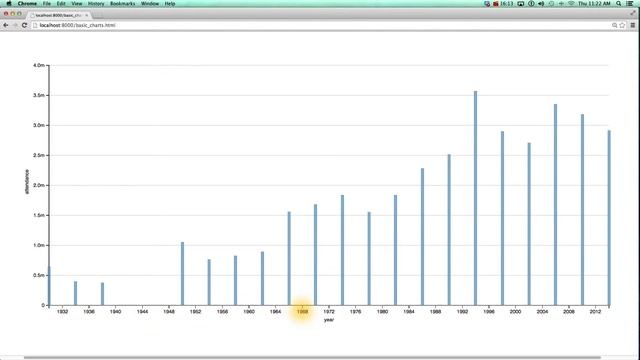The width and height of the screenshot is (640, 360).
Task: Close the localhost:8000 tab
Action: click(x=87, y=15)
